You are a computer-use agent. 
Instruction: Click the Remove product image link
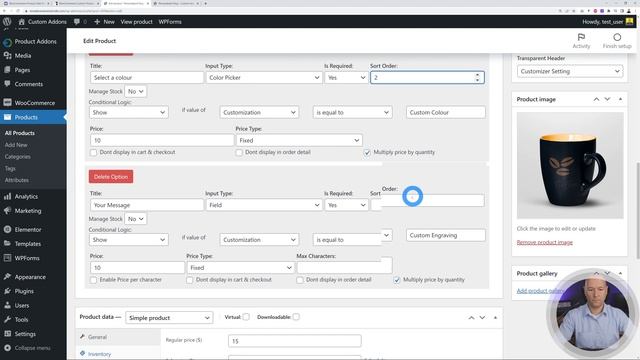coord(544,242)
